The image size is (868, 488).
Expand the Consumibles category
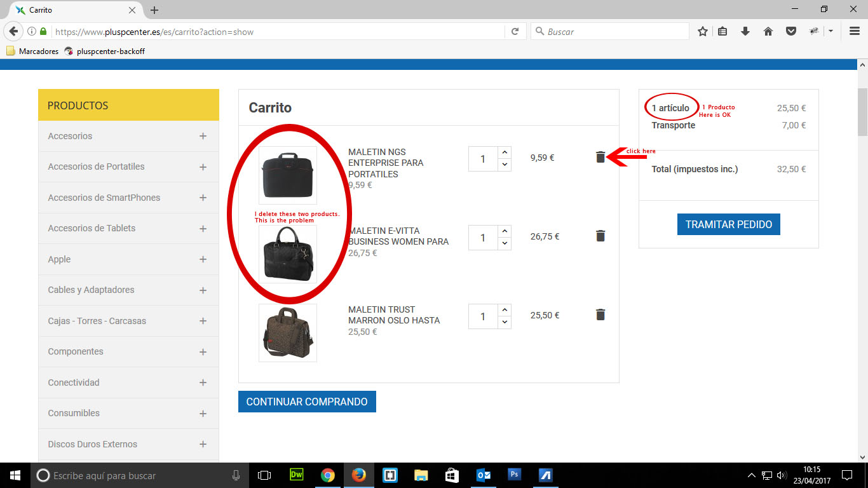[203, 414]
